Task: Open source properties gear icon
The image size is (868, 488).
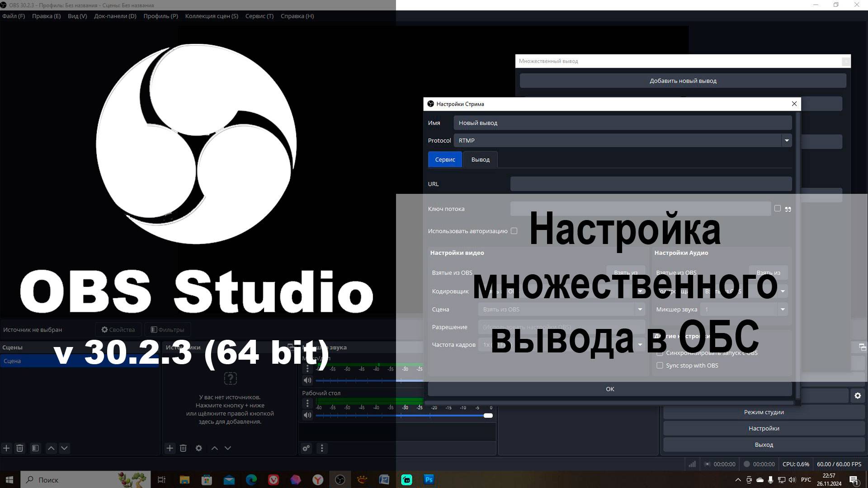Action: coord(198,448)
